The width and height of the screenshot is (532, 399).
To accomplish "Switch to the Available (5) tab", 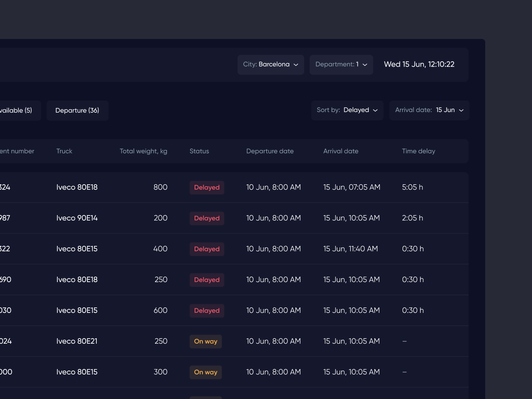I will 16,110.
